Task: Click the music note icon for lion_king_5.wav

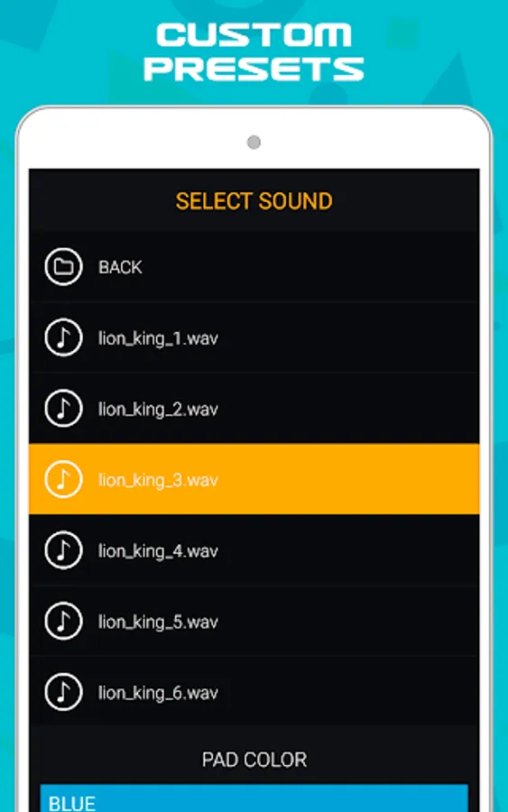Action: click(63, 621)
